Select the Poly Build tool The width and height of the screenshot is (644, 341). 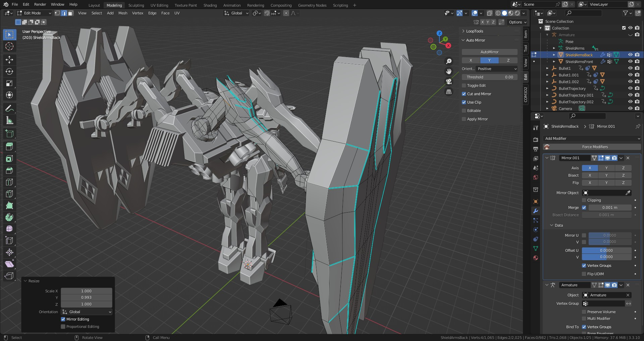(x=9, y=205)
